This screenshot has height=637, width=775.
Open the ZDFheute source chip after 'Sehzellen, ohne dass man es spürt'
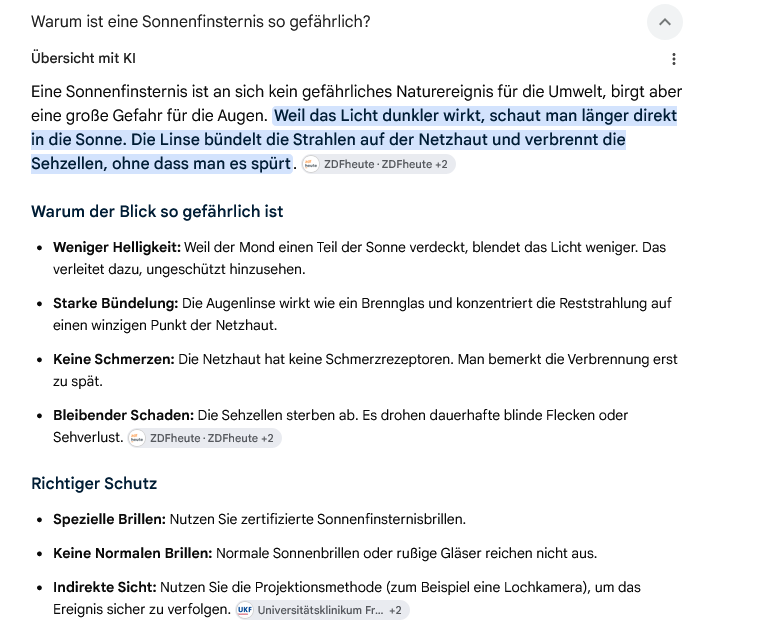point(378,164)
